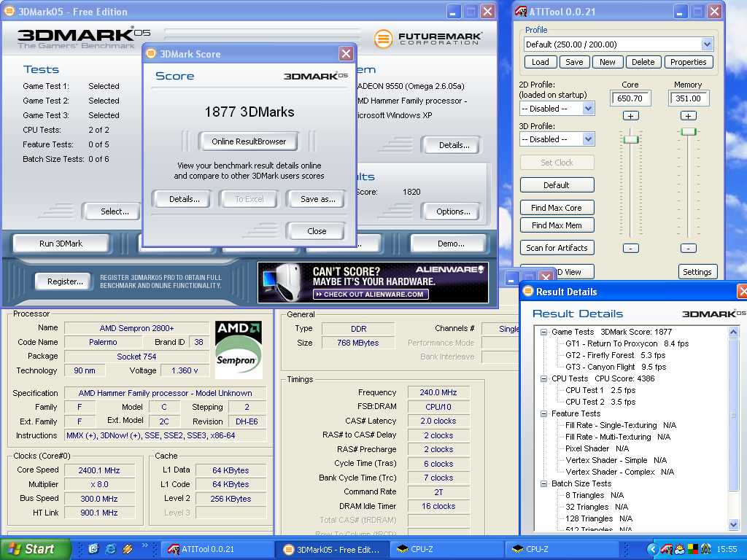Start Scan for Artifacts
The height and width of the screenshot is (560, 747).
point(557,248)
